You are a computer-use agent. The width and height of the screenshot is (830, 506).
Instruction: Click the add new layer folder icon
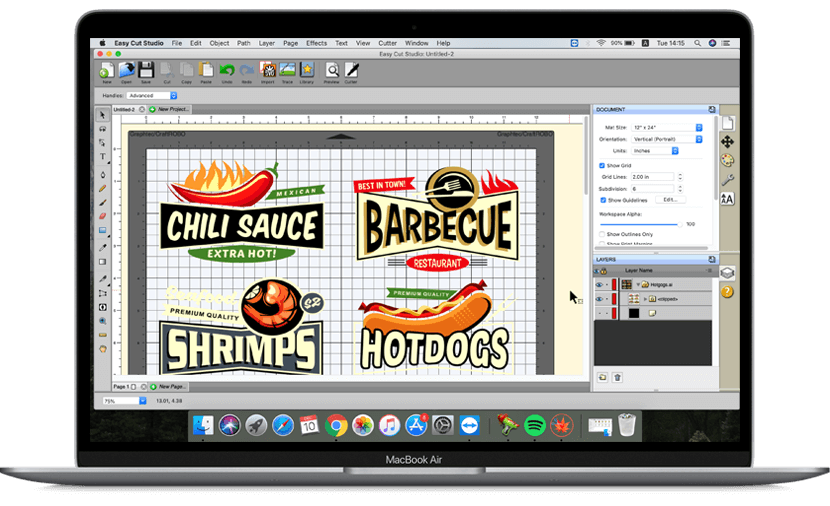(x=602, y=377)
